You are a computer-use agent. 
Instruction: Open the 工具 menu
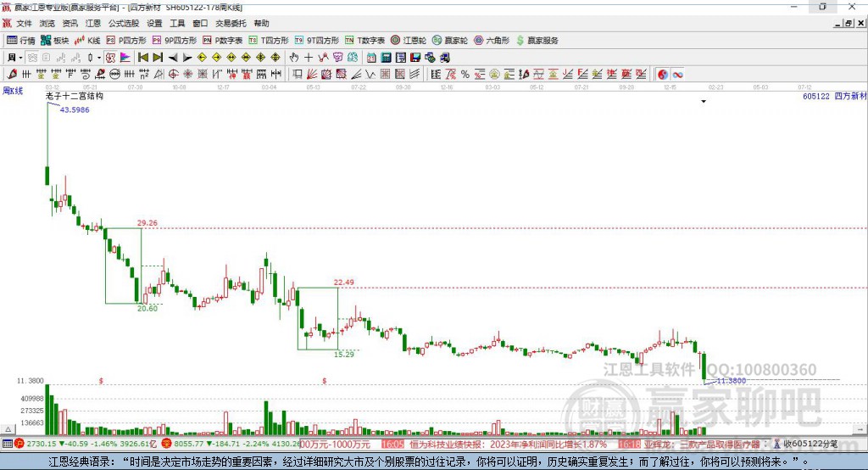click(x=177, y=23)
